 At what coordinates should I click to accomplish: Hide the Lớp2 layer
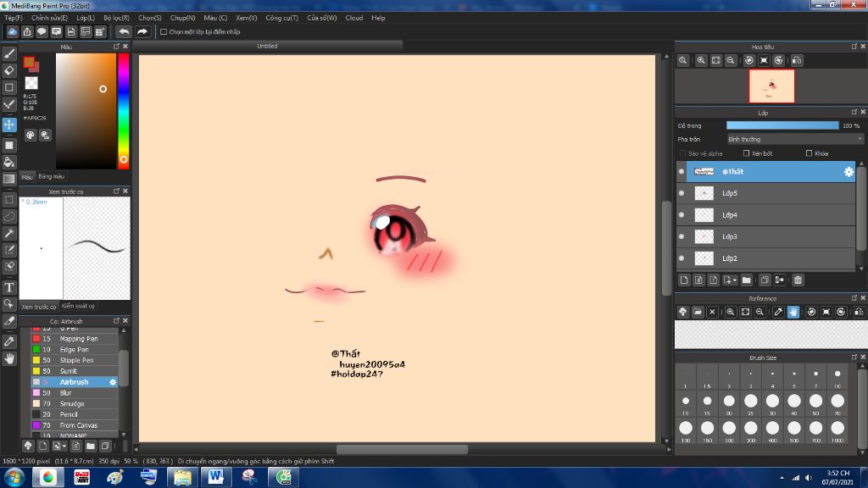682,258
